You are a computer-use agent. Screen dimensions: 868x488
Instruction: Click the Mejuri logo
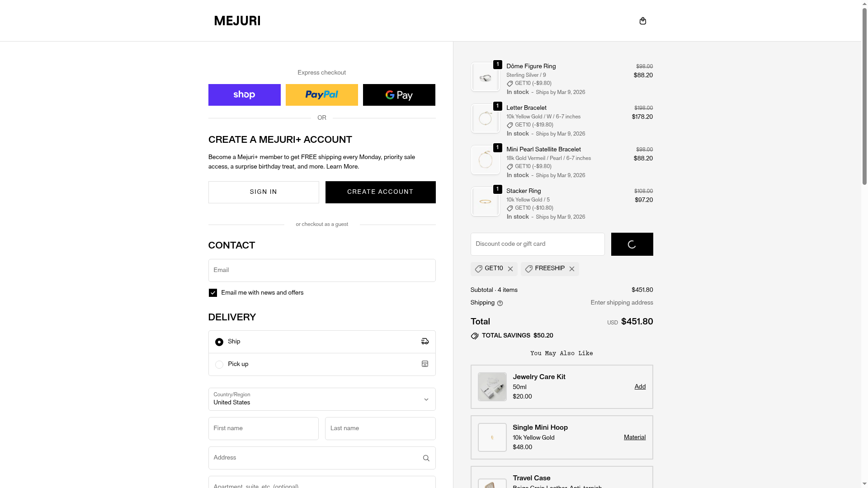[x=237, y=21]
